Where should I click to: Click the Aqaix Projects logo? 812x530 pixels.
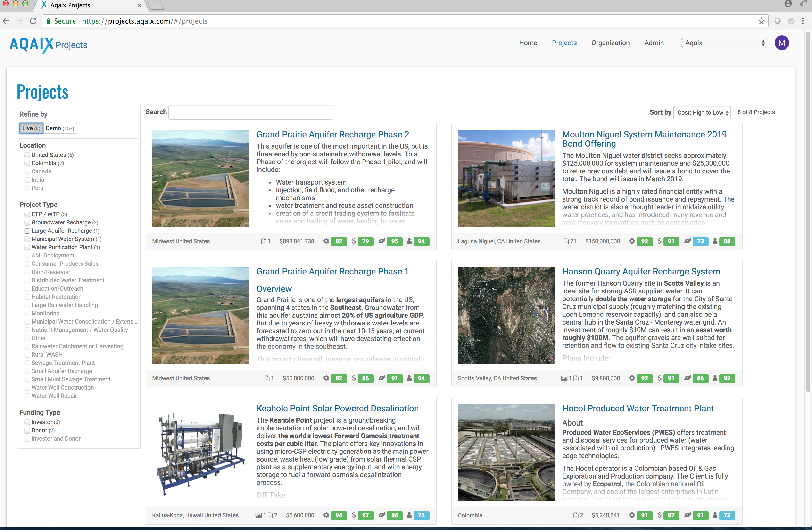(49, 45)
